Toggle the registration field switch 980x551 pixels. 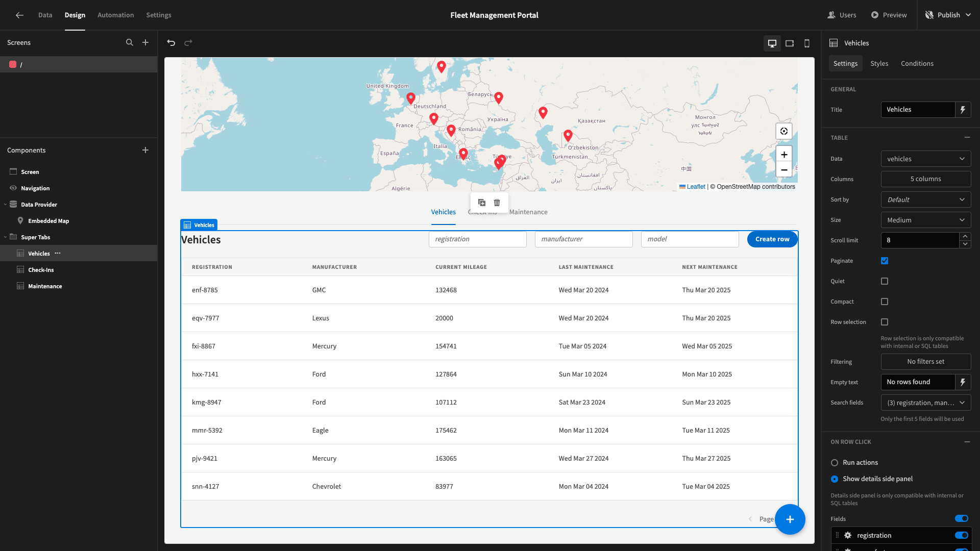(x=962, y=535)
